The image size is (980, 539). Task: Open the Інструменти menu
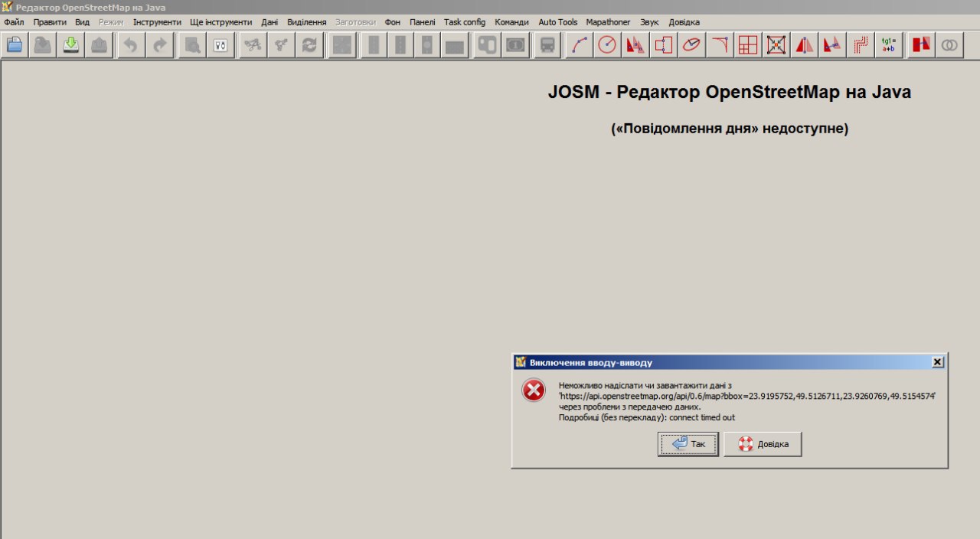[157, 22]
